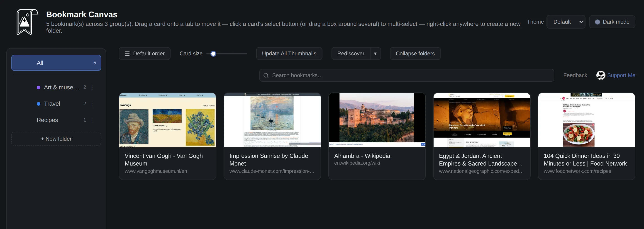The width and height of the screenshot is (644, 229).
Task: Open the Impression Sunrise thumbnail
Action: [272, 120]
